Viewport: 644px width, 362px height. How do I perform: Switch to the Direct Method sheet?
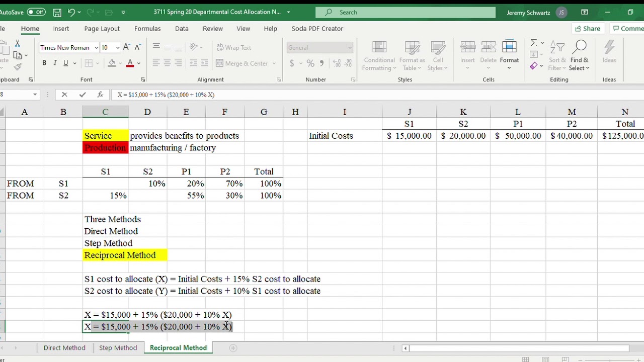64,348
